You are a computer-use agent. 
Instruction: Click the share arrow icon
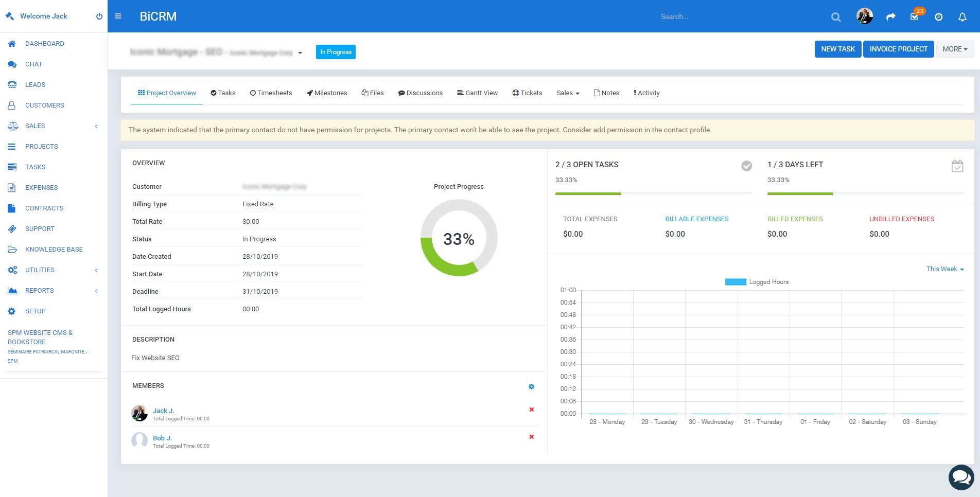click(890, 17)
